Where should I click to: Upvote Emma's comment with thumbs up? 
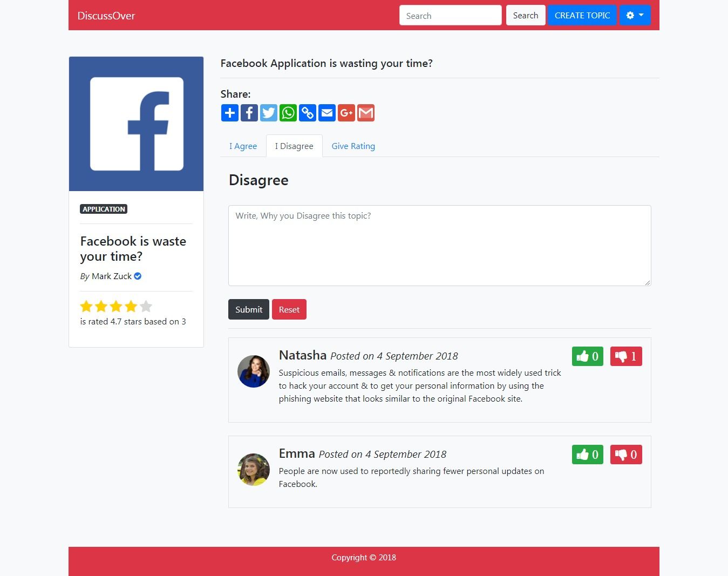[588, 455]
